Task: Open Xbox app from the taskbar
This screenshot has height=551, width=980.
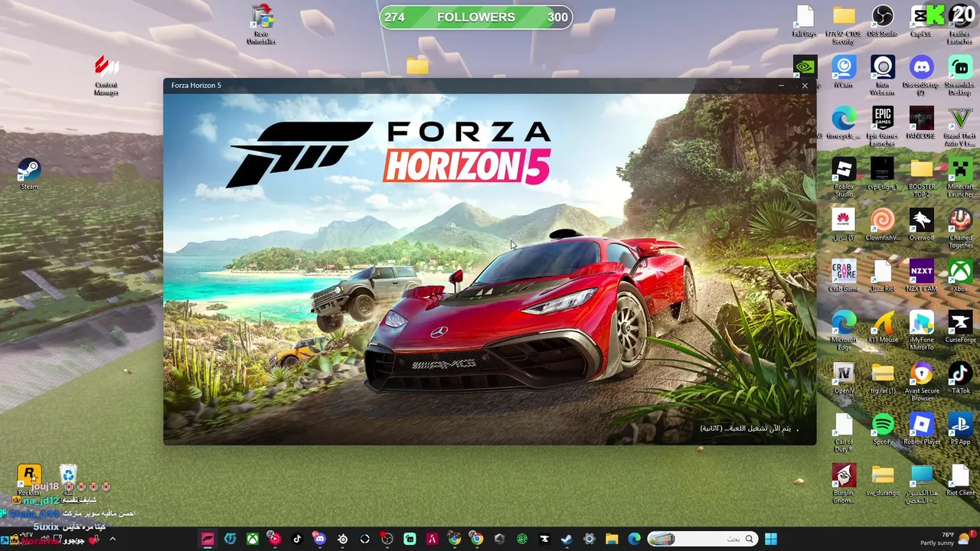Action: tap(252, 539)
